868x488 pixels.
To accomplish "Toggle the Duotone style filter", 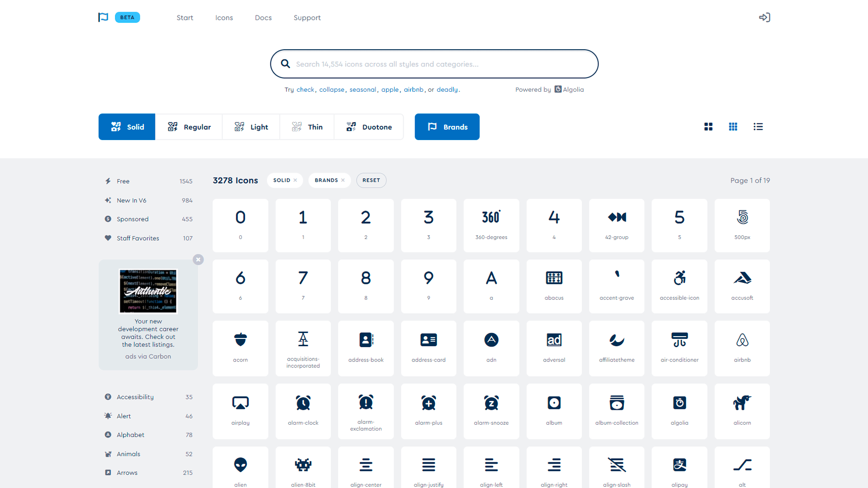I will point(369,127).
